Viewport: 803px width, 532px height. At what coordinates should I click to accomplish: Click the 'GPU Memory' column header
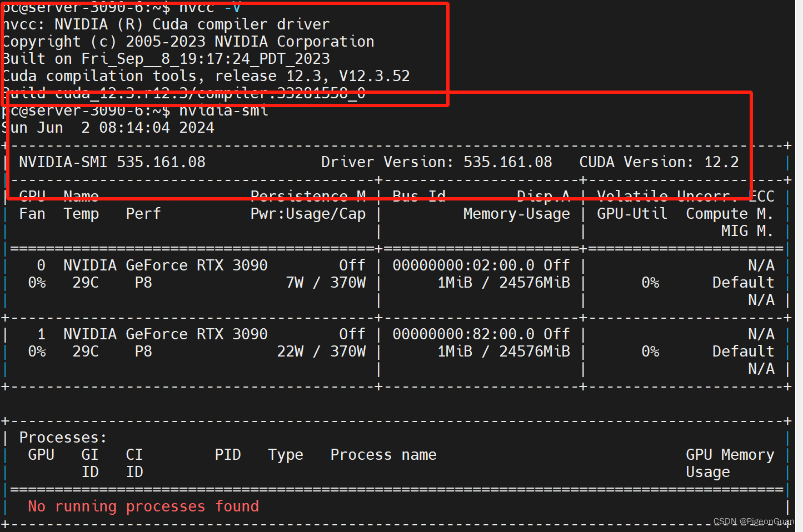(730, 455)
